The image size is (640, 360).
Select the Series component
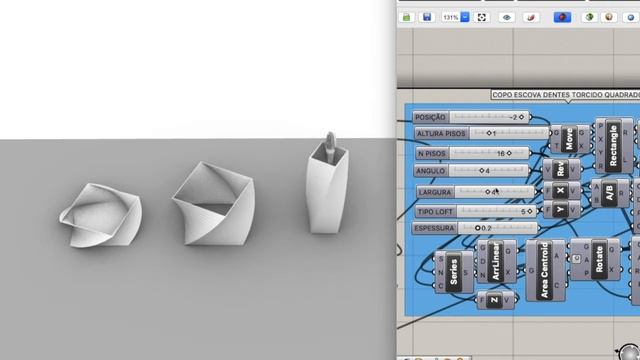454,272
